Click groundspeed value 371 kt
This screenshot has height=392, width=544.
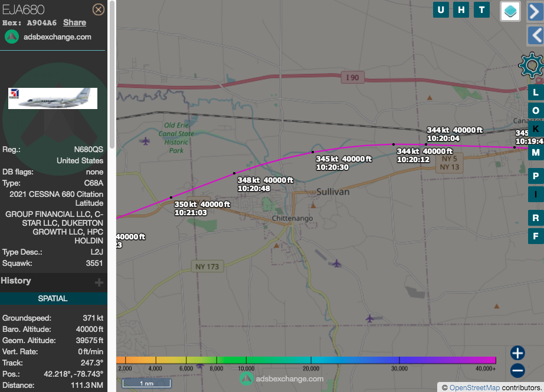(x=93, y=318)
